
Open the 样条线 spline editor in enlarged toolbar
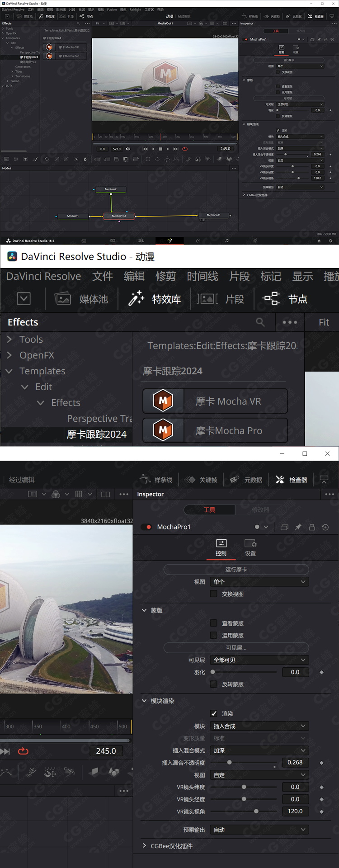[x=156, y=480]
